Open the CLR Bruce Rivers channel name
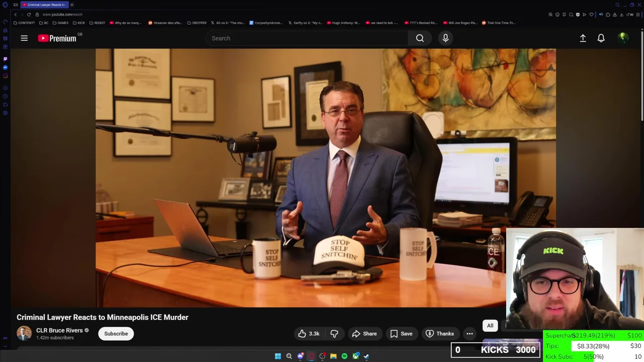644x362 pixels. pyautogui.click(x=59, y=330)
